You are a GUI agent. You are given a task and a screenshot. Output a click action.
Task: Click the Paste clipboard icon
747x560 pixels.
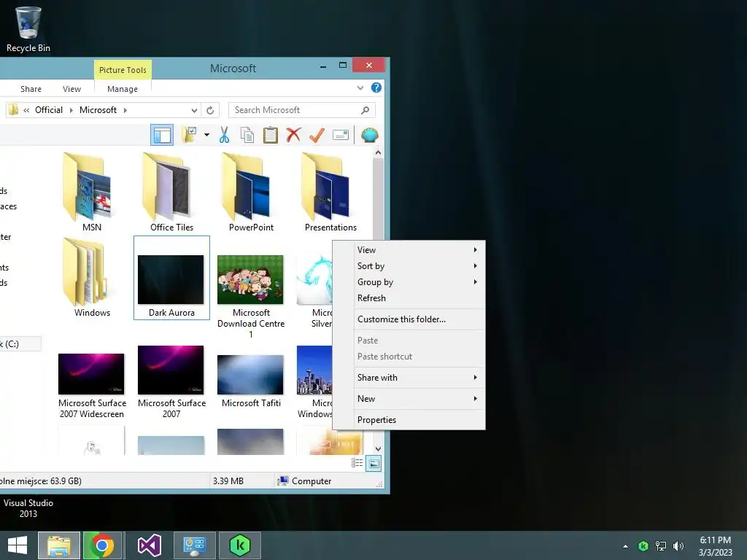[x=270, y=135]
